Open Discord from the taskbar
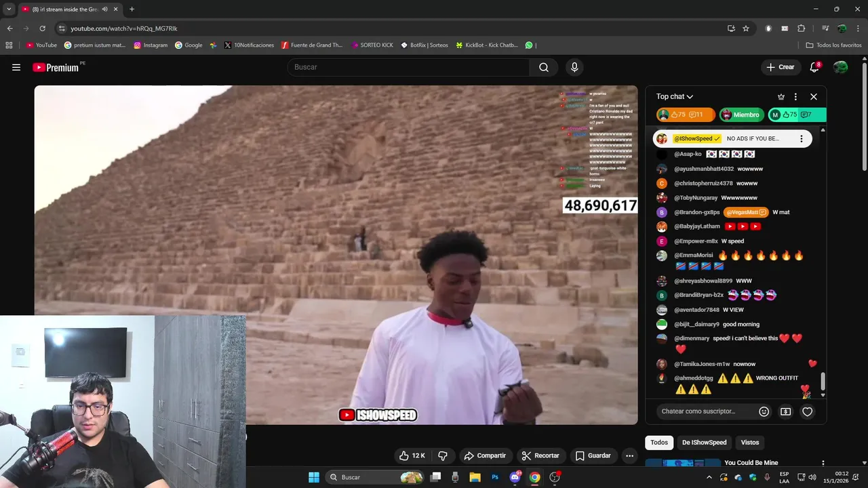The height and width of the screenshot is (488, 868). pyautogui.click(x=515, y=477)
